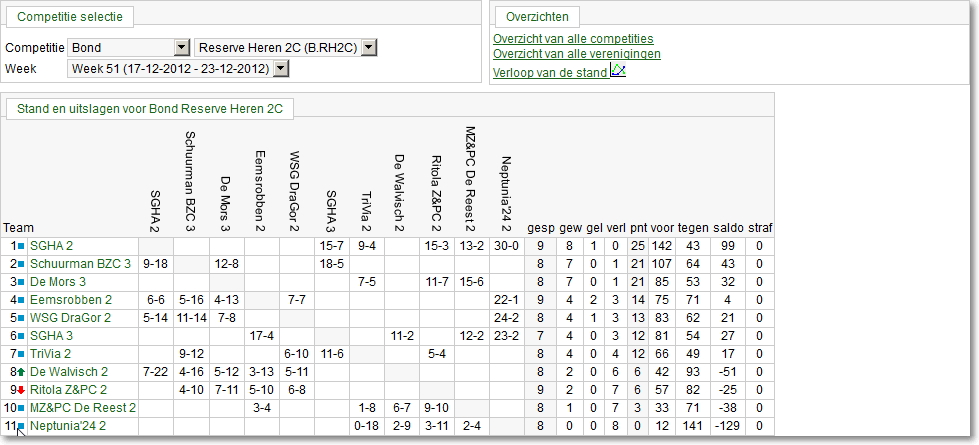979x445 pixels.
Task: Open team Schuurman BZC 3 link
Action: click(81, 264)
